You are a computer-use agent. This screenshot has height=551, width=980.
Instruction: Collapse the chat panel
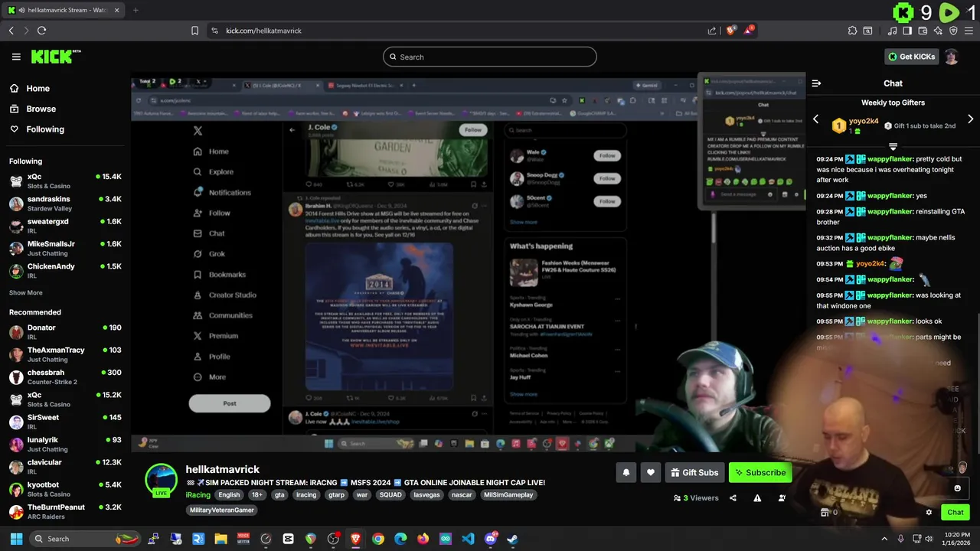pos(816,83)
